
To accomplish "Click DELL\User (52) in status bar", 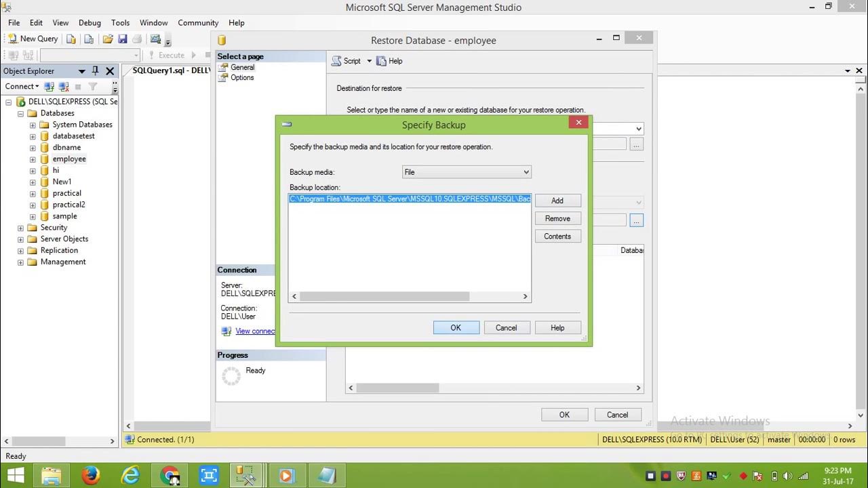I will tap(734, 439).
